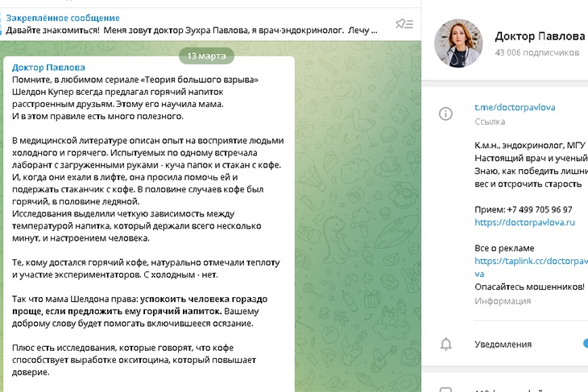This screenshot has height=392, width=588.
Task: Click the message line starting 'Помните, в любимом сериале'
Action: click(135, 80)
